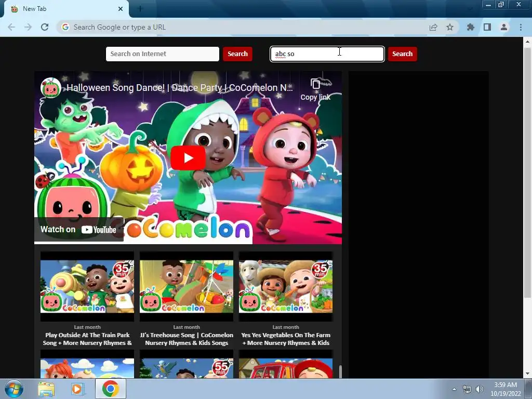
Task: Click page scrollbar down arrow
Action: click(x=527, y=374)
